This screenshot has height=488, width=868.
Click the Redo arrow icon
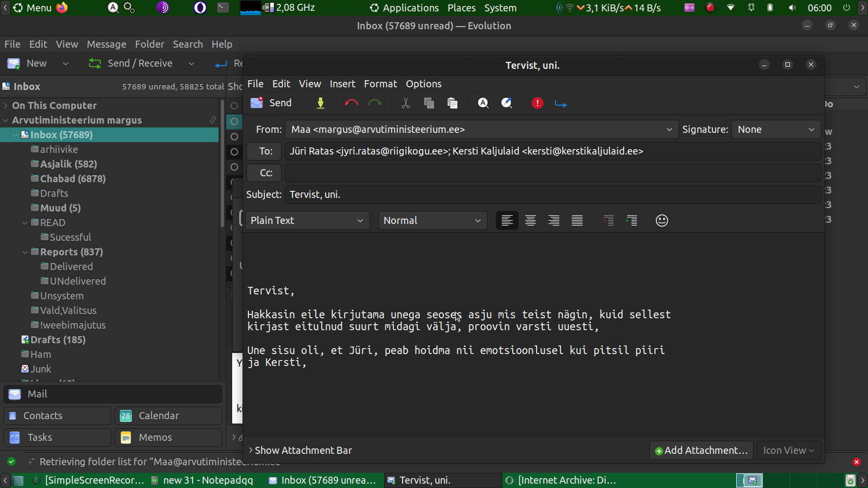(375, 103)
